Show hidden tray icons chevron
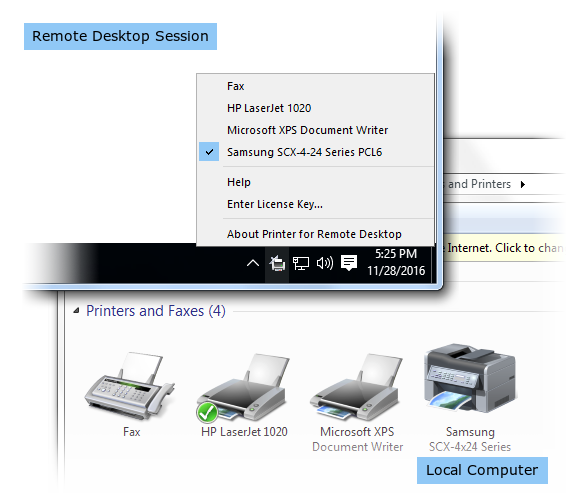The width and height of the screenshot is (570, 500). [x=253, y=263]
